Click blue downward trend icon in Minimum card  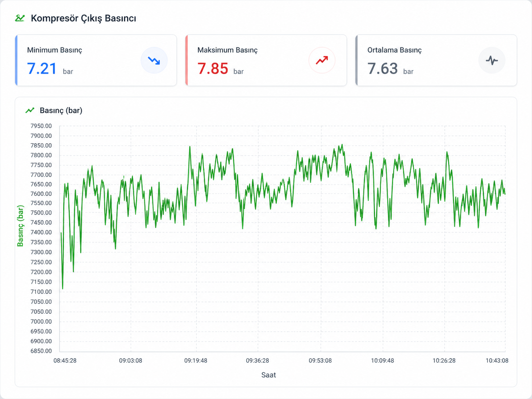[154, 60]
